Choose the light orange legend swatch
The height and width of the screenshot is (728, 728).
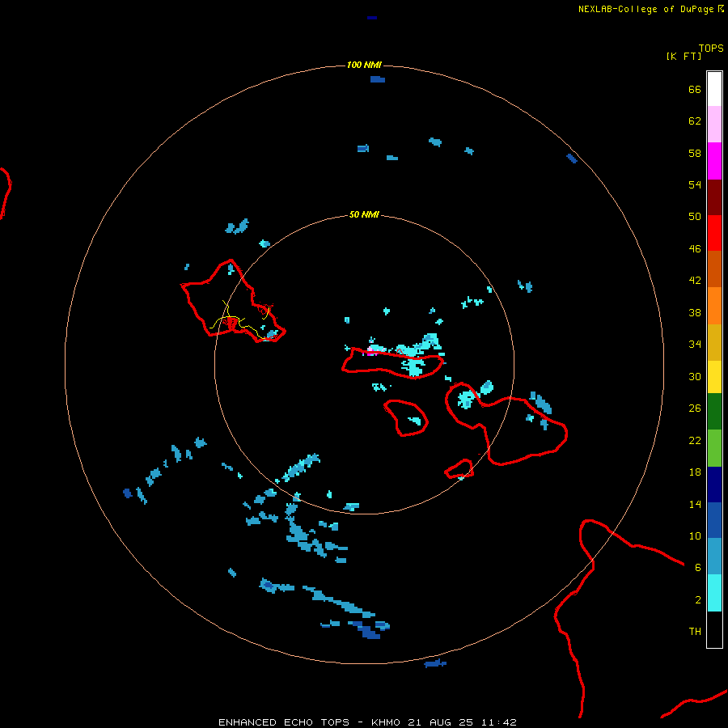(x=714, y=306)
